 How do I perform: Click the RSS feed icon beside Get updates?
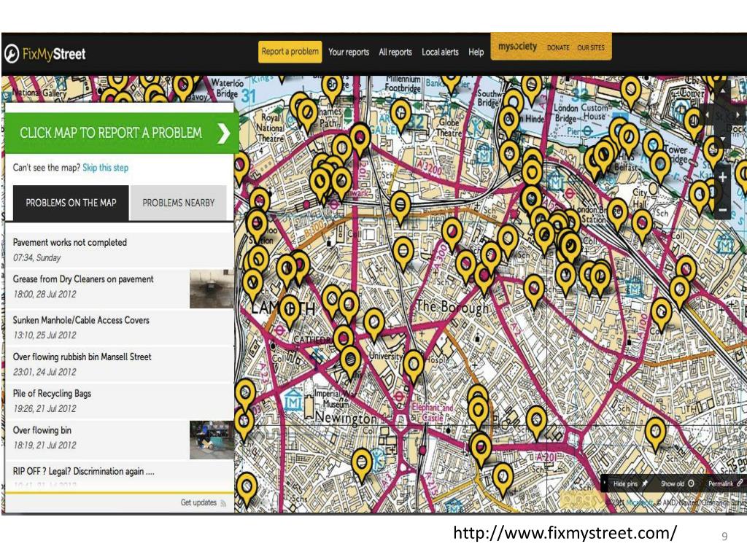tap(223, 503)
